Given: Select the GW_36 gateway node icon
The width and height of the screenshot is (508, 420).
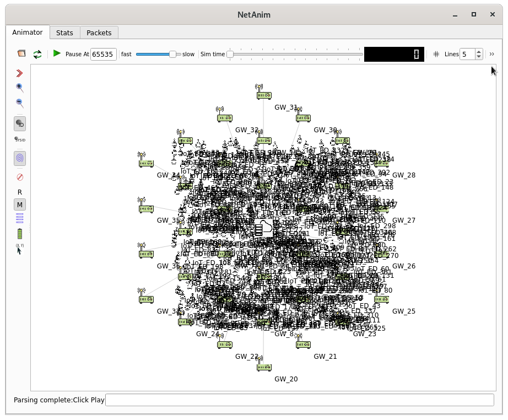Looking at the screenshot, I should tap(146, 250).
